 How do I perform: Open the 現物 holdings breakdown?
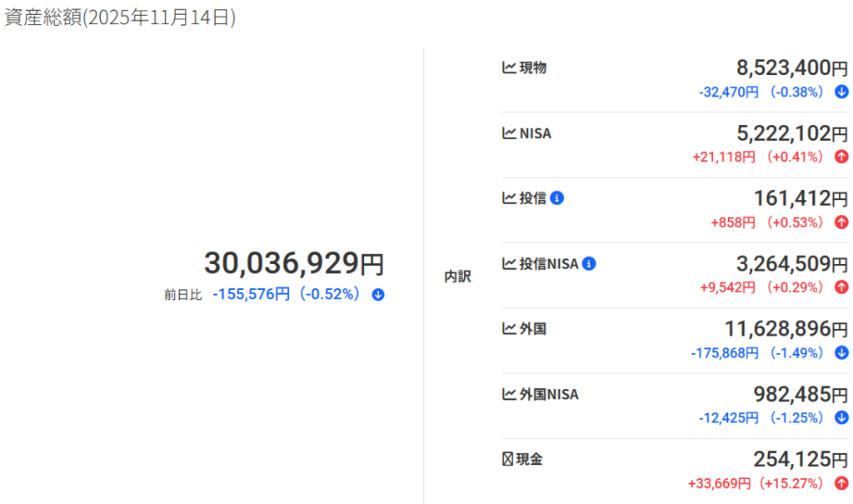click(533, 68)
